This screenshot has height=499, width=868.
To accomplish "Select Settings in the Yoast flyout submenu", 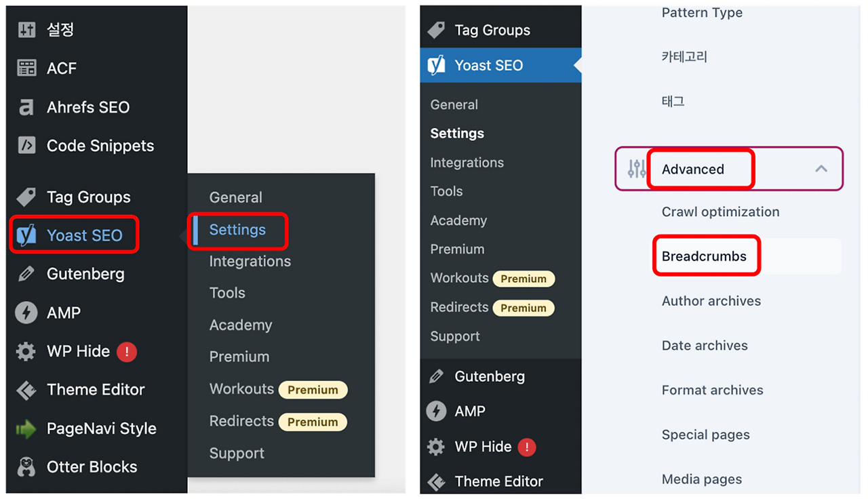I will [237, 230].
